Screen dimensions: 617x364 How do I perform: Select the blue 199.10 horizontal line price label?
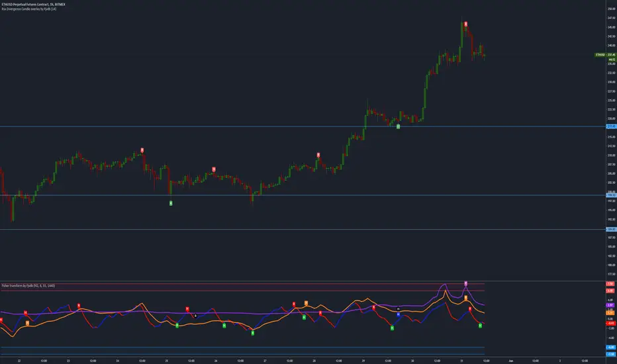coord(611,195)
